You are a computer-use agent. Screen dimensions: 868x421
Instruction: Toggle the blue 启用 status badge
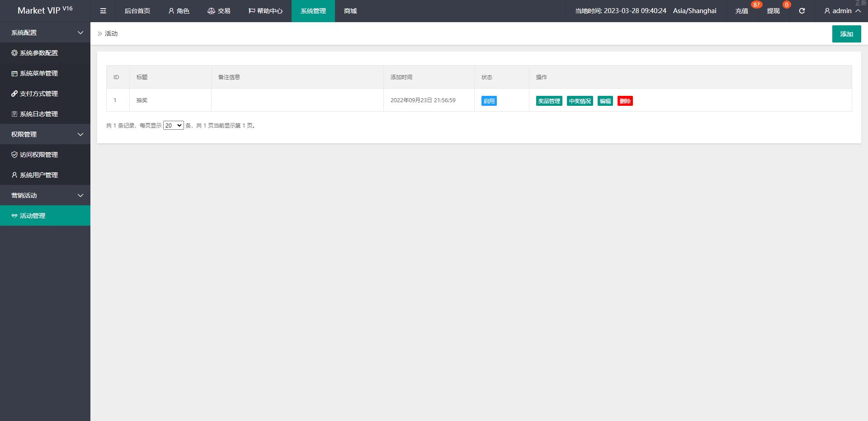[489, 101]
